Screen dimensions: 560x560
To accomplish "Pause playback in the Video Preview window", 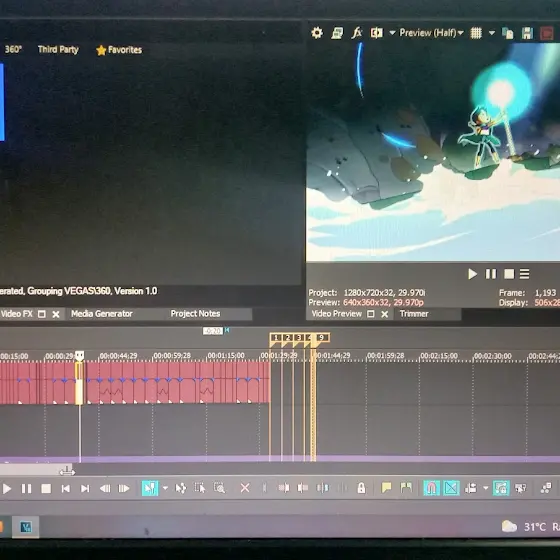I will pyautogui.click(x=491, y=274).
